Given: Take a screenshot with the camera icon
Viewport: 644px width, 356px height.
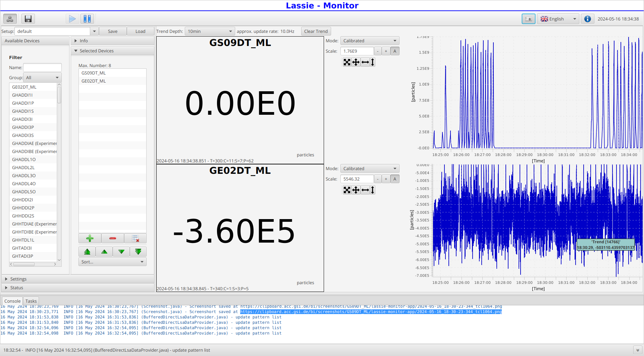Looking at the screenshot, I should [x=529, y=19].
